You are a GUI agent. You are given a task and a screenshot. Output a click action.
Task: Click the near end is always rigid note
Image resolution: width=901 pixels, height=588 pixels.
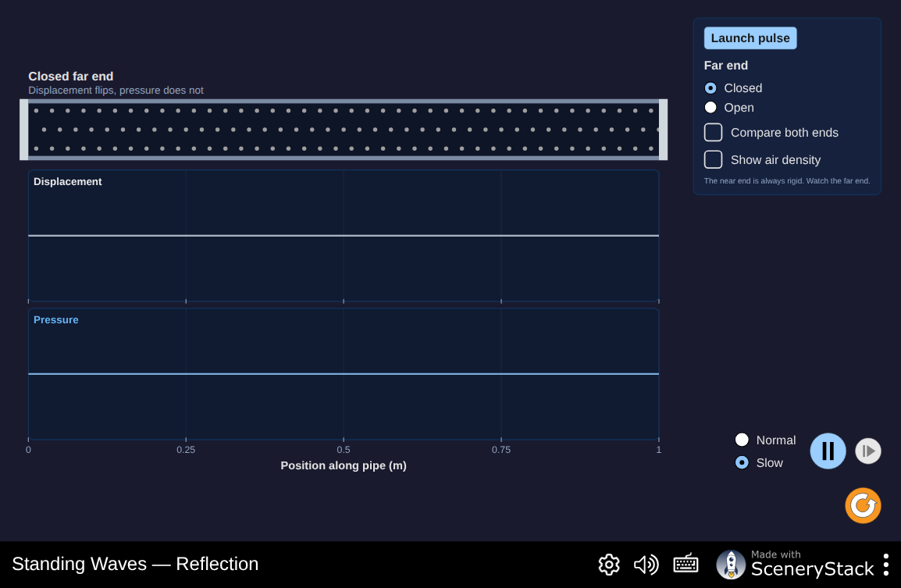[x=787, y=181]
